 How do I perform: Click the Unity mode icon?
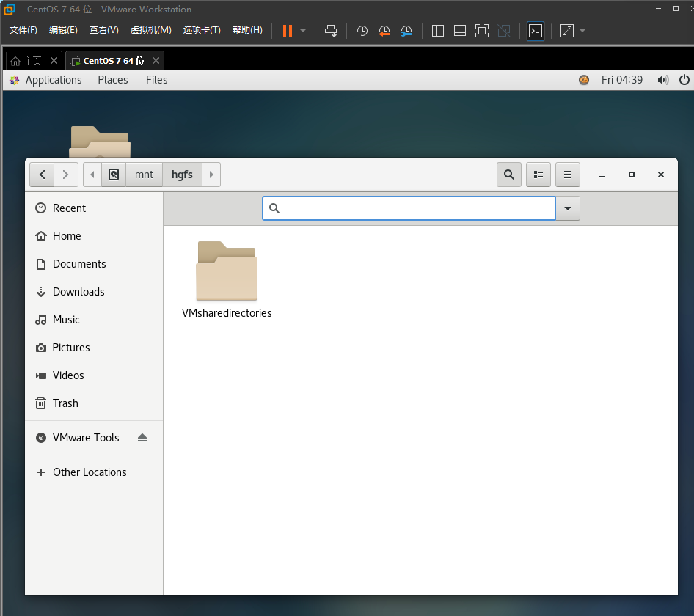504,31
